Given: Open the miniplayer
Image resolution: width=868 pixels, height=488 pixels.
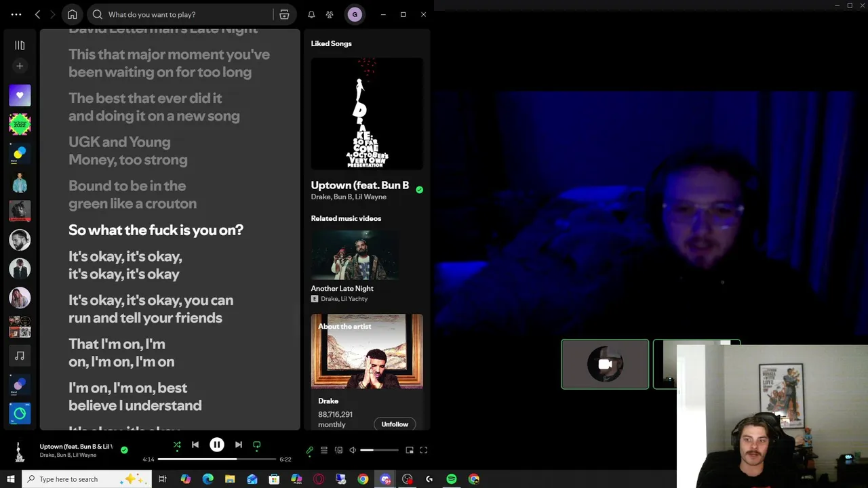Looking at the screenshot, I should [x=410, y=450].
